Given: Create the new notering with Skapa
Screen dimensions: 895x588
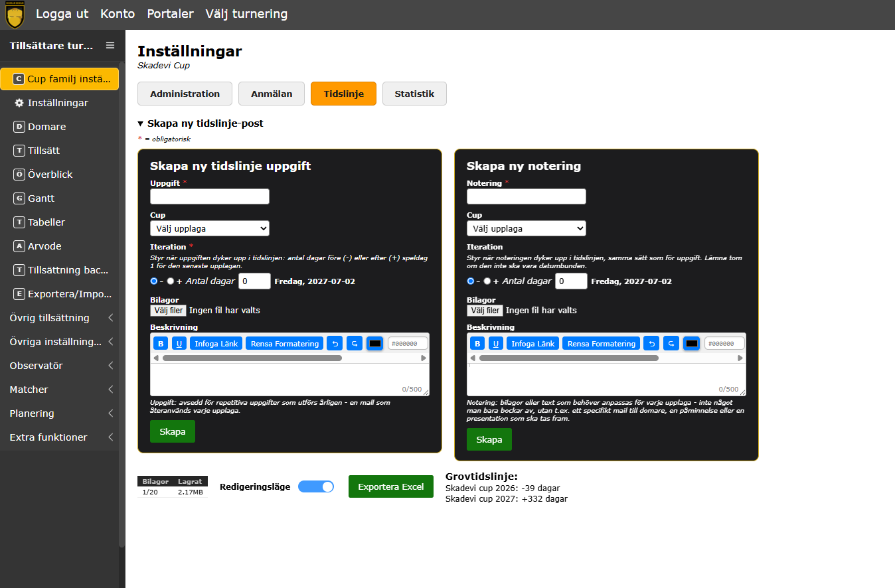Looking at the screenshot, I should tap(489, 439).
